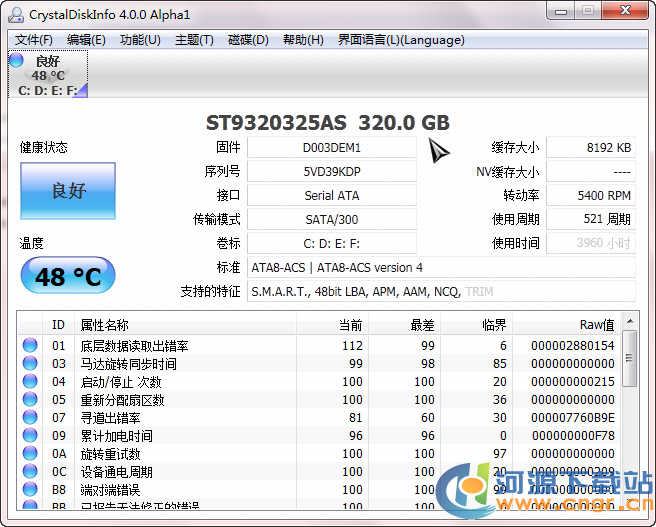This screenshot has width=656, height=527.
Task: Click the blue orb beside 旋转重试数
Action: [30, 454]
